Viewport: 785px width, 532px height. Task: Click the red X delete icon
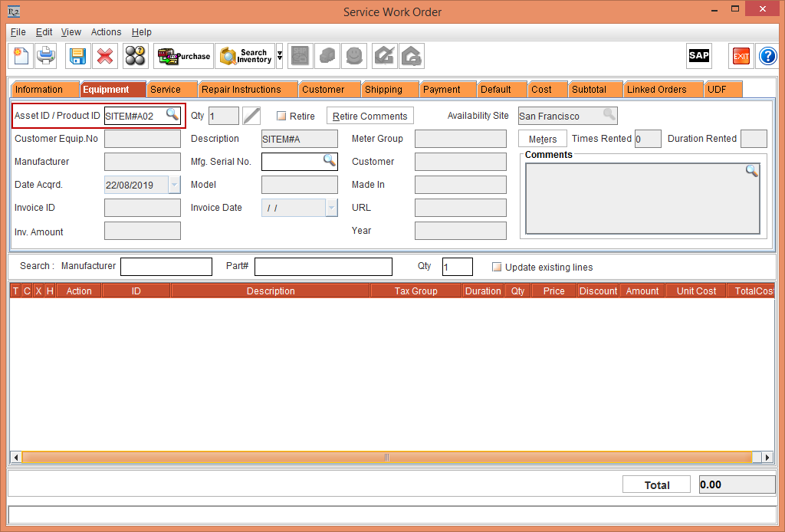click(105, 56)
